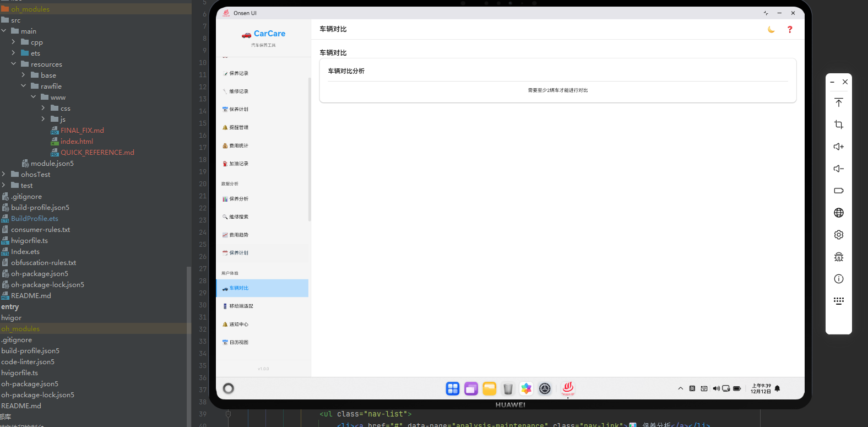Open the colorful gallery app icon

527,388
